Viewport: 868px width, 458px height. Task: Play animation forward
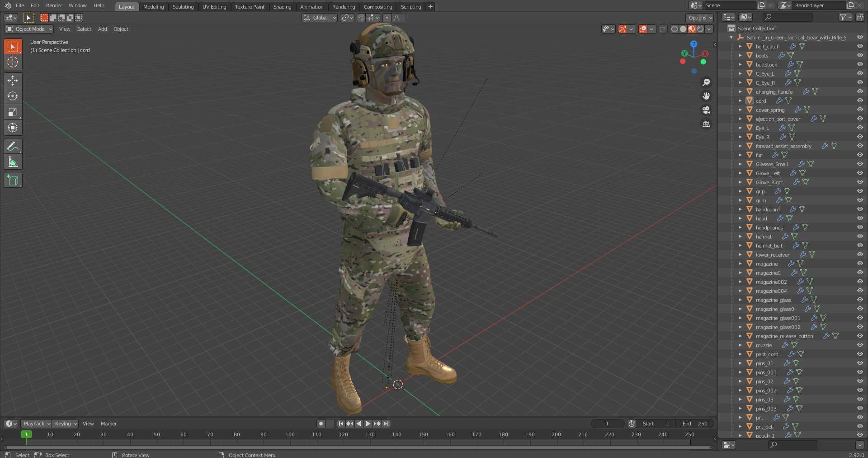click(x=368, y=424)
